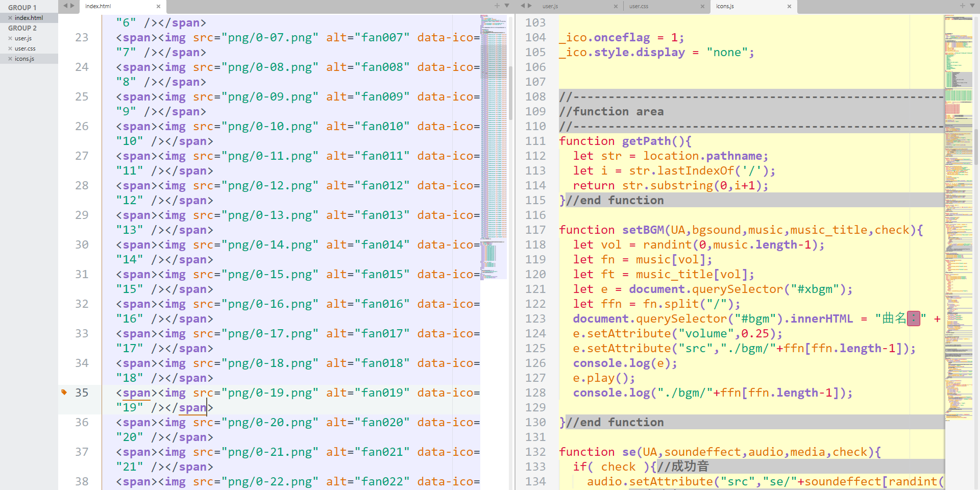The width and height of the screenshot is (980, 490).
Task: Close user.js in the sidebar list
Action: click(x=10, y=38)
